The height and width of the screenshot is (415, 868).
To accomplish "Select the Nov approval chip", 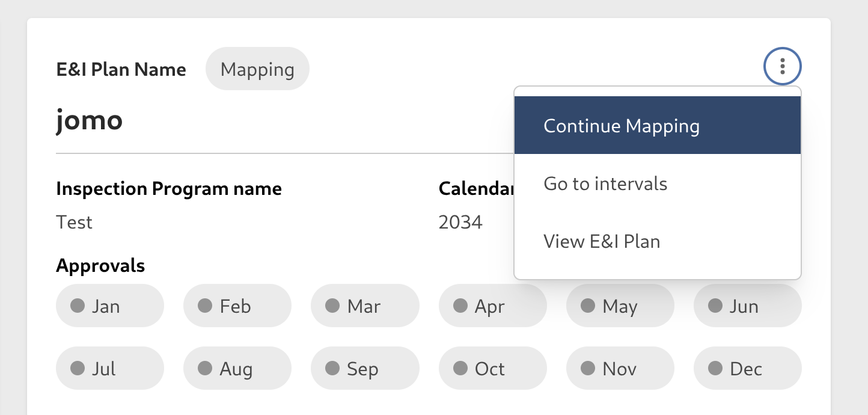I will click(x=620, y=368).
